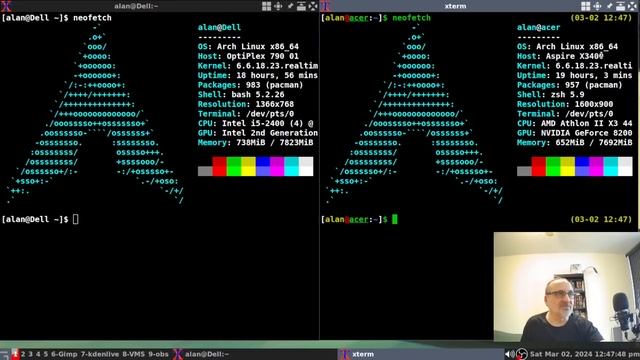Viewport: 640px width, 360px height.
Task: Click the blue color block in alan@acer neofetch
Action: click(582, 166)
